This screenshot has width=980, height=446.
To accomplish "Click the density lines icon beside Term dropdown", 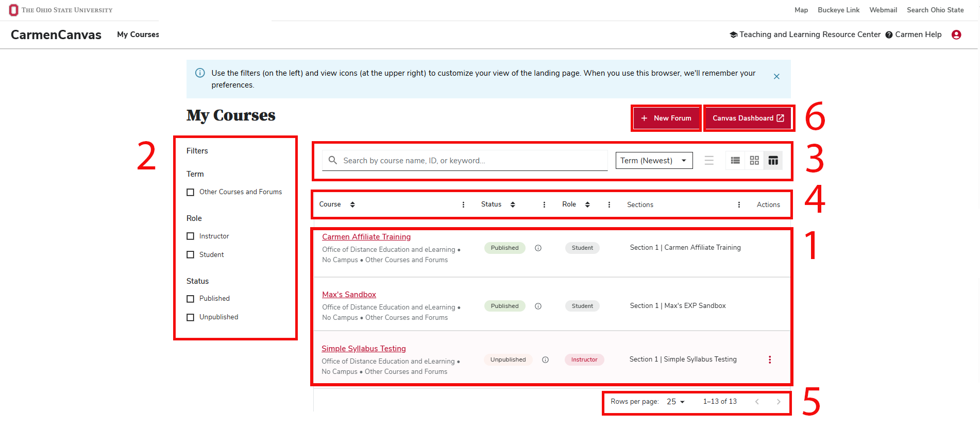I will click(709, 161).
